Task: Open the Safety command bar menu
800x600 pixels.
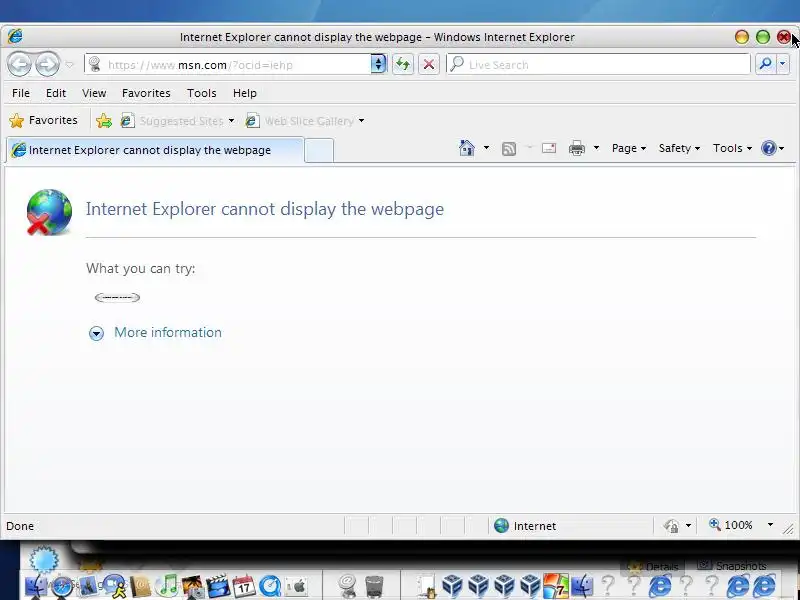Action: [x=679, y=148]
